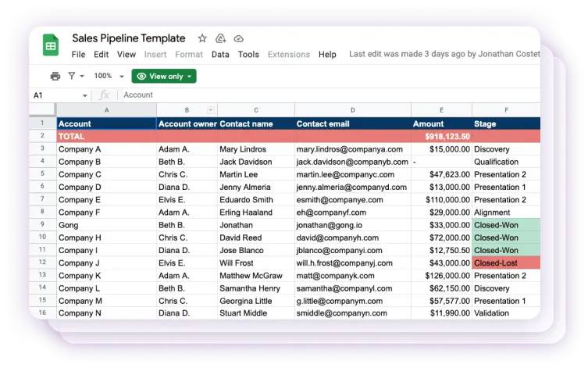Select column A header
The height and width of the screenshot is (368, 588).
(106, 110)
